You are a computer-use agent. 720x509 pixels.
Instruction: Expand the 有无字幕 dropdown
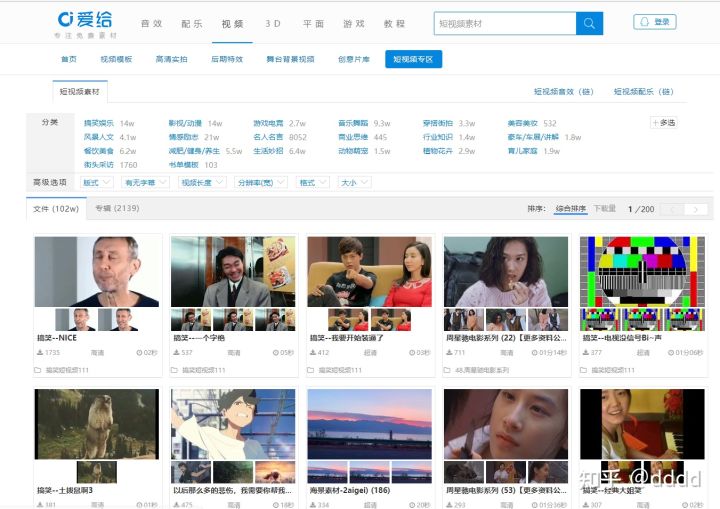point(146,182)
